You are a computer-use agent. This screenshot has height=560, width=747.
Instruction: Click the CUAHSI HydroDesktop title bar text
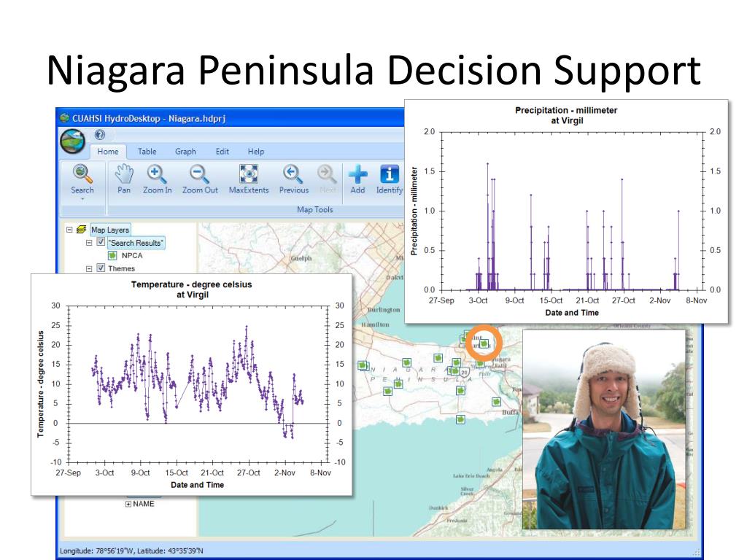[x=149, y=118]
